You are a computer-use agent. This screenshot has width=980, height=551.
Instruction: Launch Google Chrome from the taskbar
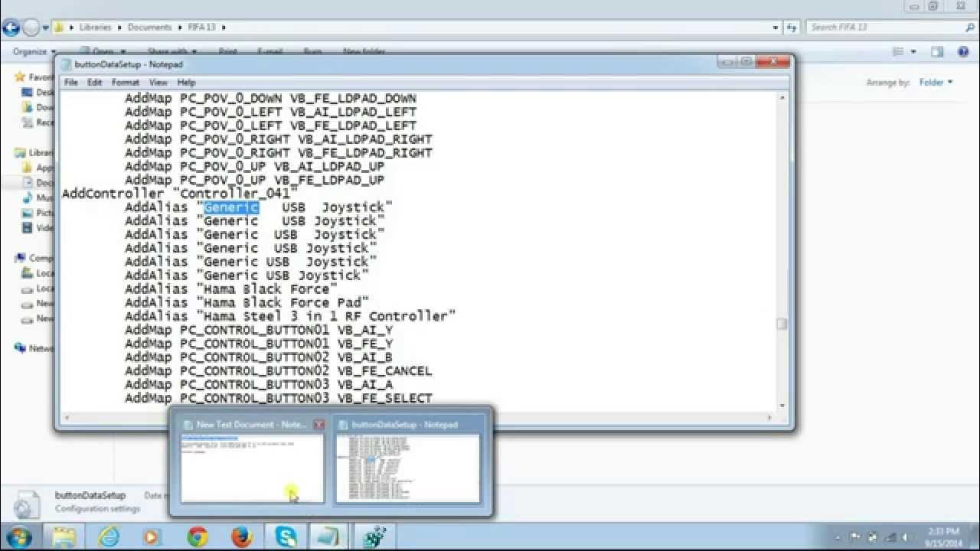pyautogui.click(x=198, y=537)
